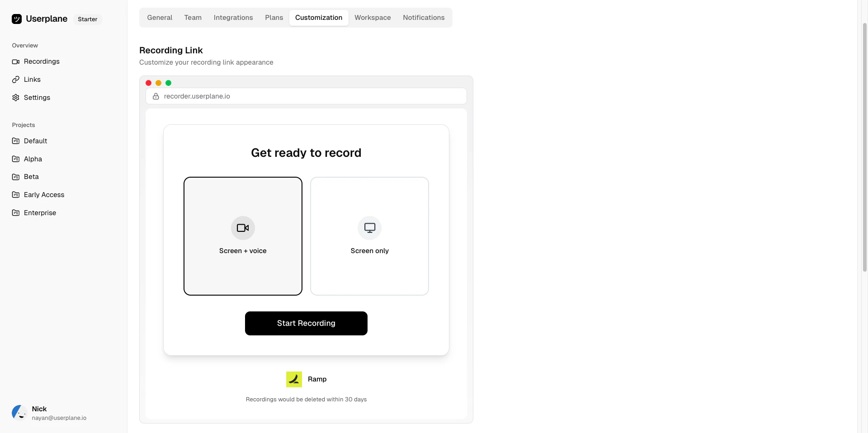The height and width of the screenshot is (433, 868).
Task: Click the Ramp logo image
Action: tap(294, 379)
